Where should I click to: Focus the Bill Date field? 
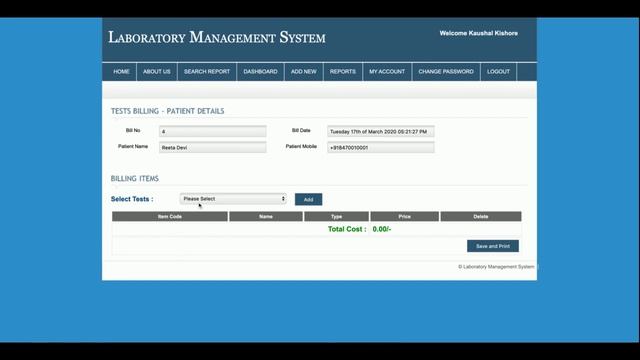pos(381,131)
